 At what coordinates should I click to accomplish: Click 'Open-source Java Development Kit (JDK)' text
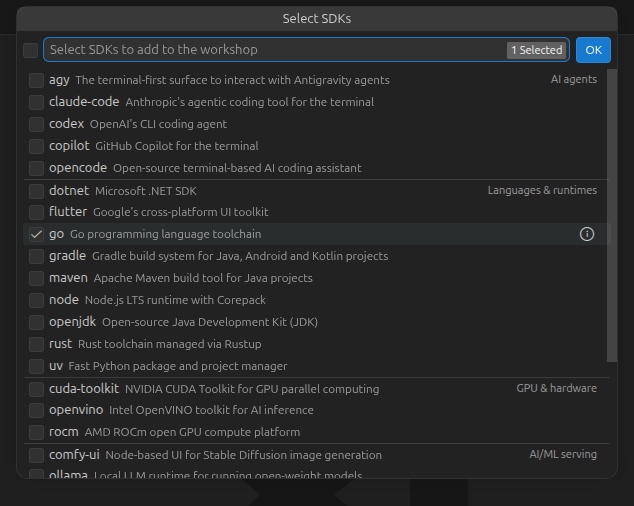(x=210, y=322)
